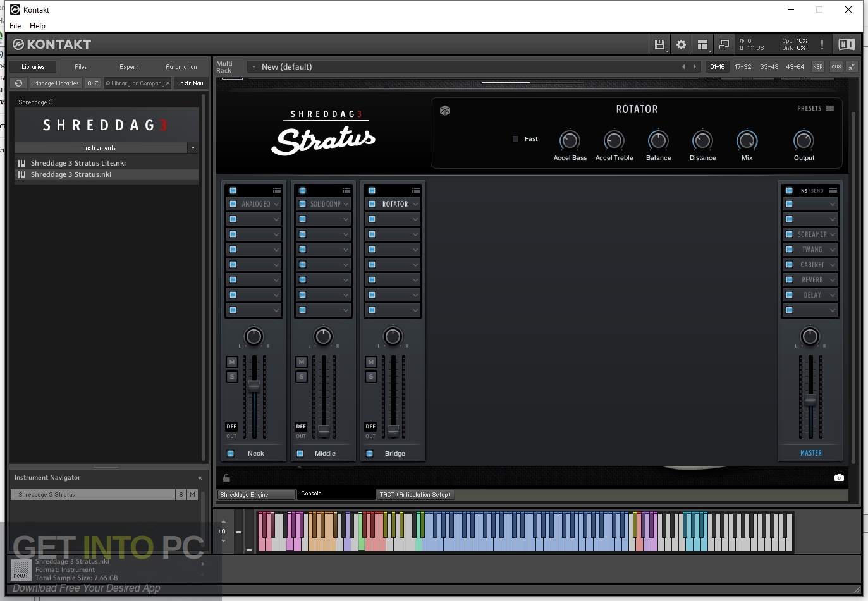Click the Rotator Mix knob
Screen dimensions: 868x601
[x=747, y=140]
